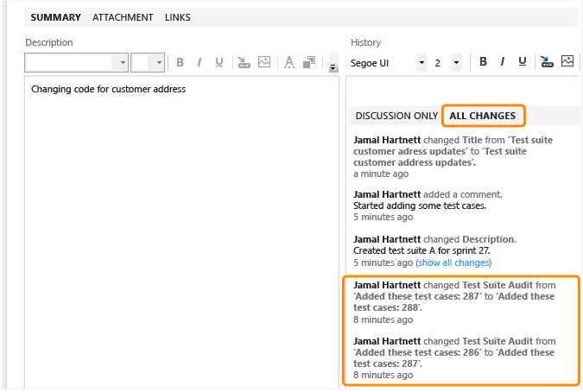
Task: Click the icon after font color in Description toolbar
Action: pos(309,62)
